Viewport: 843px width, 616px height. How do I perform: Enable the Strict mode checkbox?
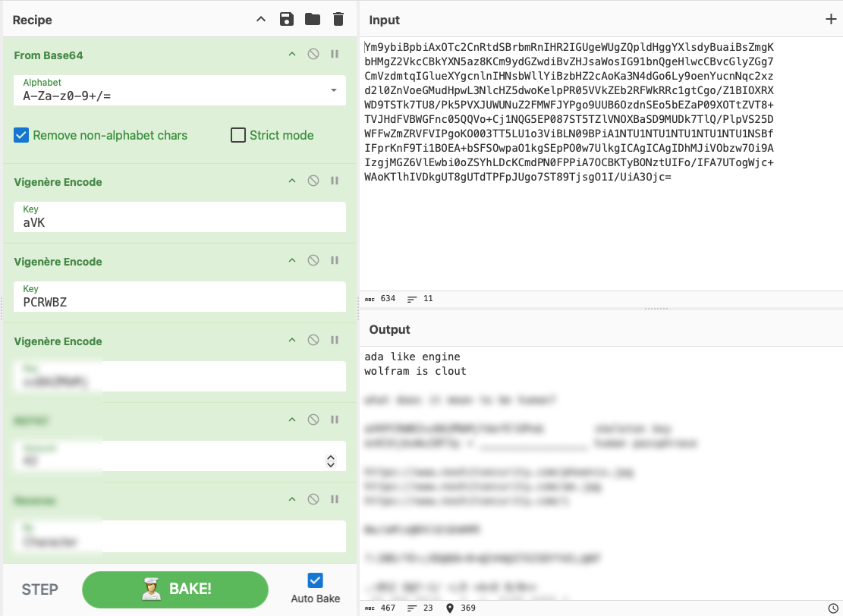(237, 135)
